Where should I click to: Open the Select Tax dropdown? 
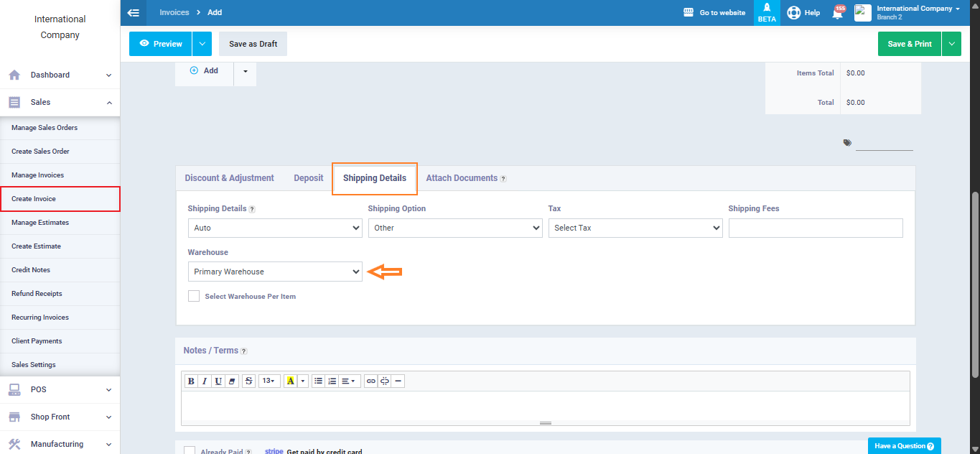635,228
